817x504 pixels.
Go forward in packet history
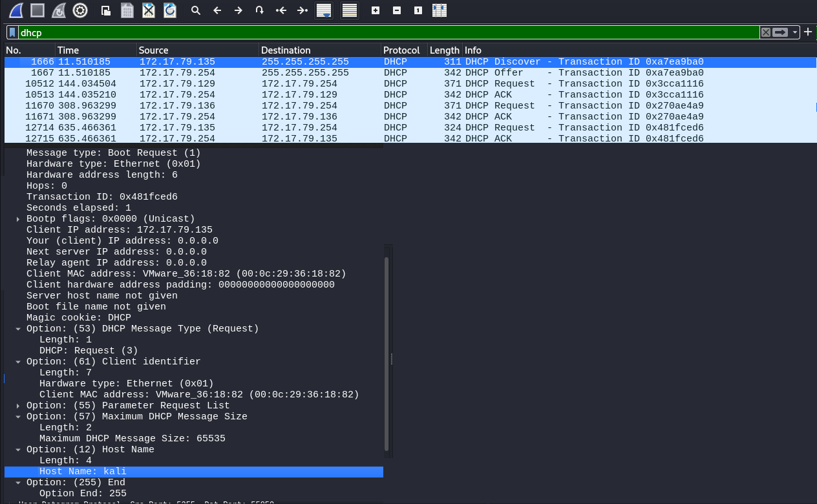tap(239, 10)
